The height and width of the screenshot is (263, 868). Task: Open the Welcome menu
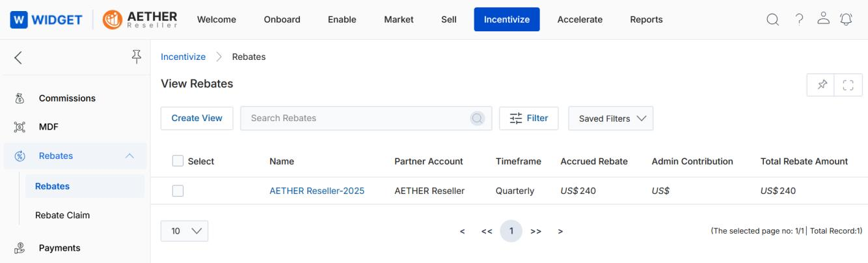216,20
